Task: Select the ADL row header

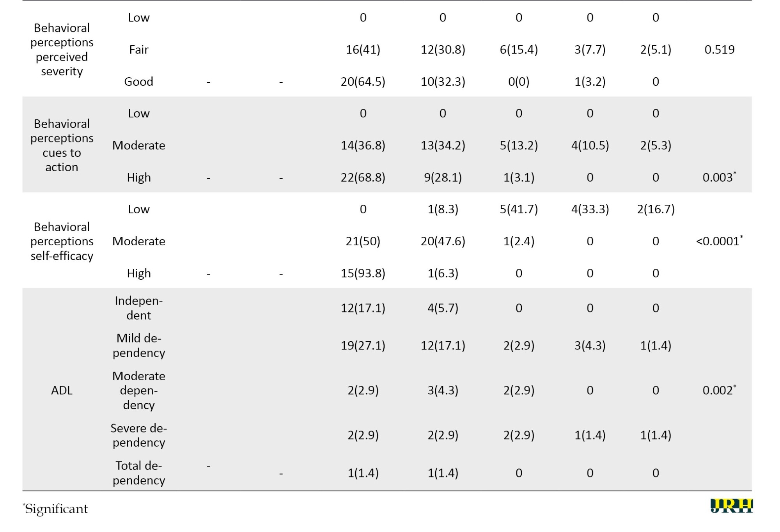Action: pos(62,390)
